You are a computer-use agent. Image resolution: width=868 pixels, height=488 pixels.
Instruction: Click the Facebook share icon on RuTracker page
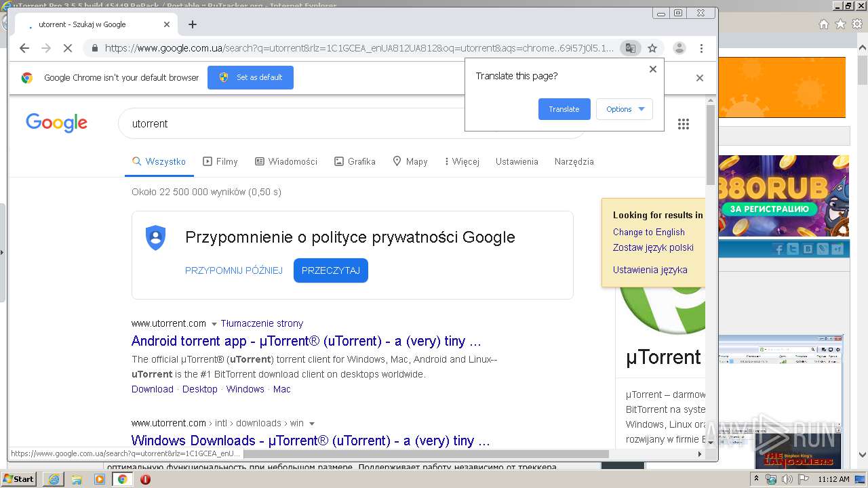click(779, 249)
